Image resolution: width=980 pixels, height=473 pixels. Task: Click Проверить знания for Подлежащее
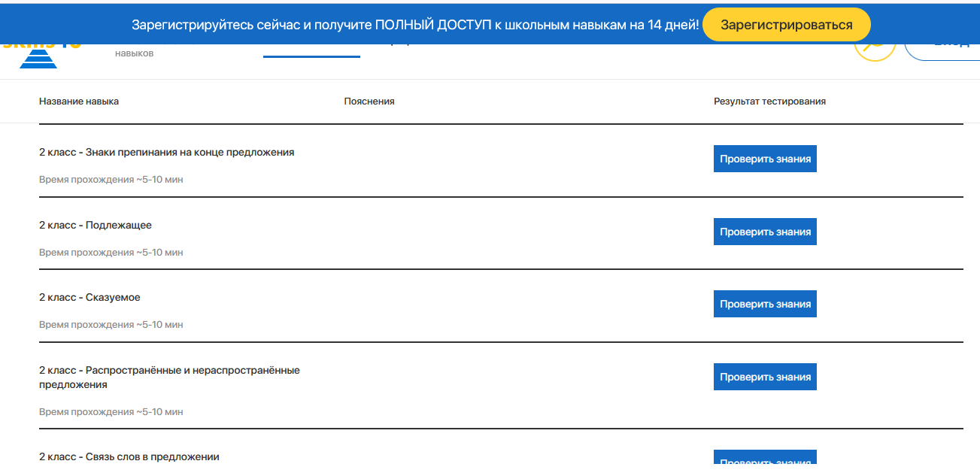[765, 232]
